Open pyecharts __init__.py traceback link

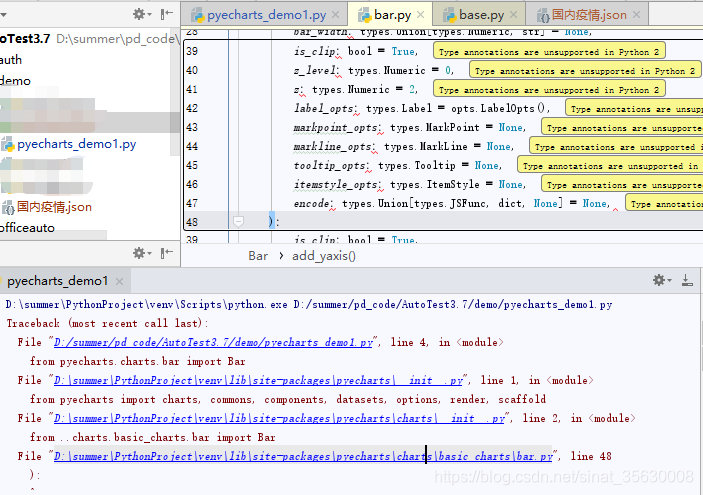tap(258, 381)
